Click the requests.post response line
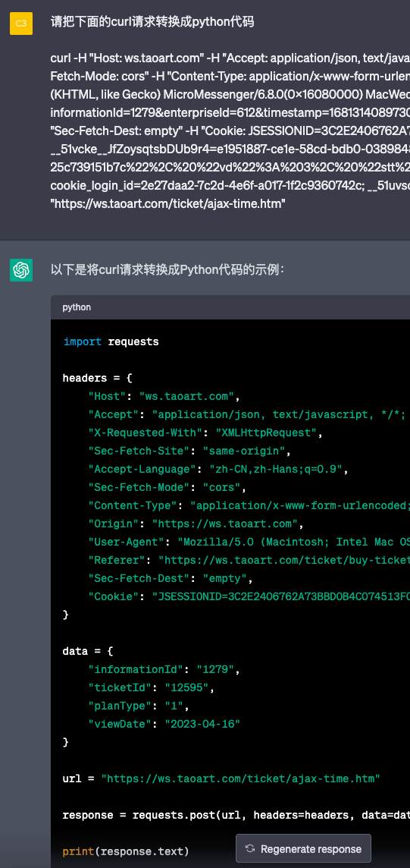 [x=236, y=815]
